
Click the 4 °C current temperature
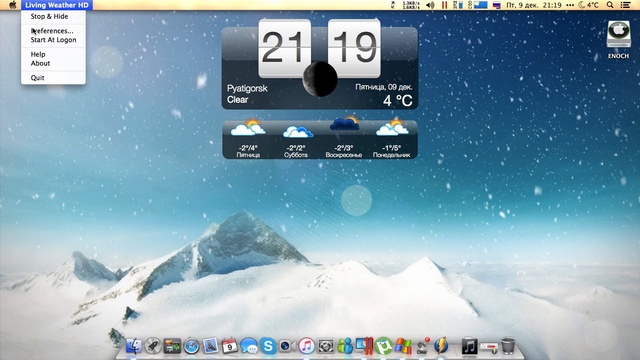click(x=398, y=100)
